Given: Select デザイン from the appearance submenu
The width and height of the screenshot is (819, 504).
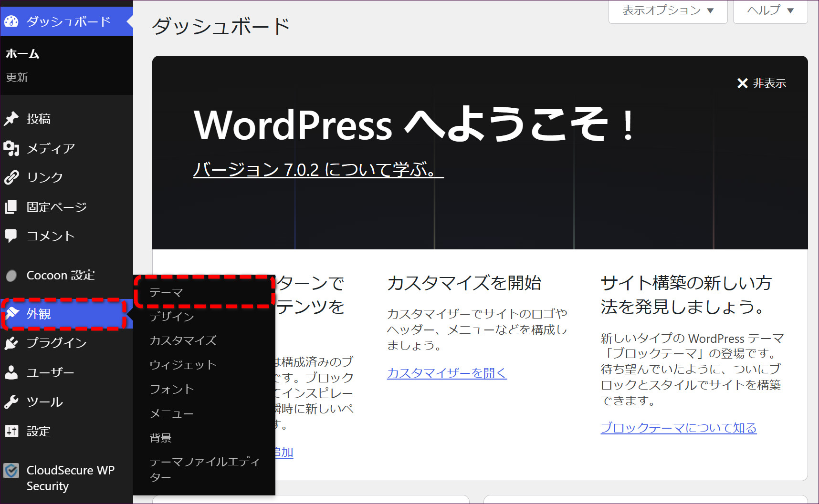Looking at the screenshot, I should (171, 317).
